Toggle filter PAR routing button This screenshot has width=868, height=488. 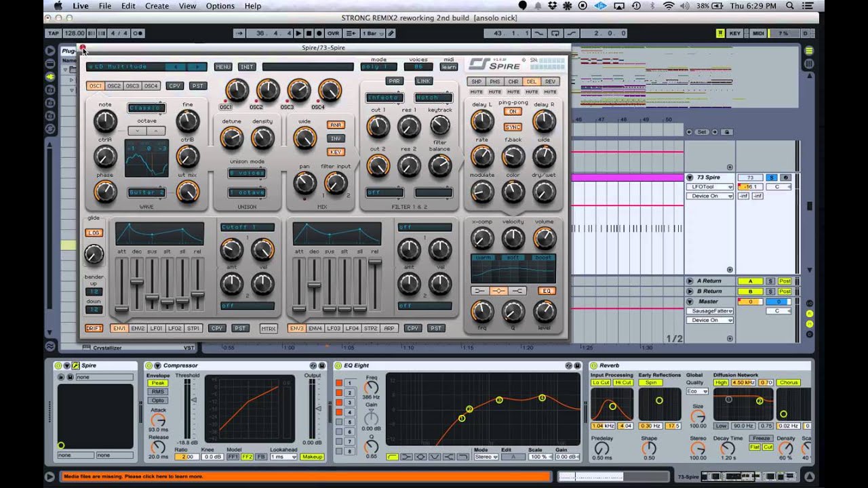click(x=394, y=81)
